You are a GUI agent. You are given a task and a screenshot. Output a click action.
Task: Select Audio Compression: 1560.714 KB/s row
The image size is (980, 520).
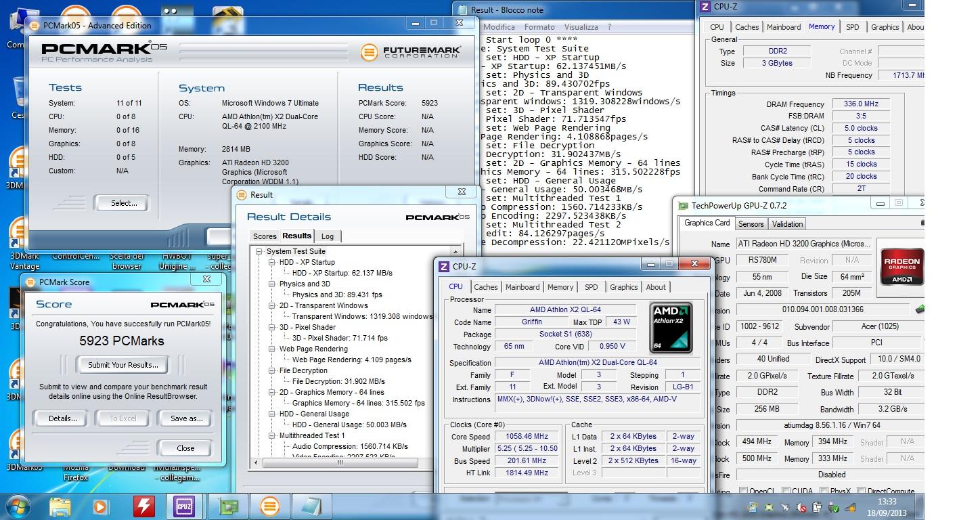click(x=350, y=446)
